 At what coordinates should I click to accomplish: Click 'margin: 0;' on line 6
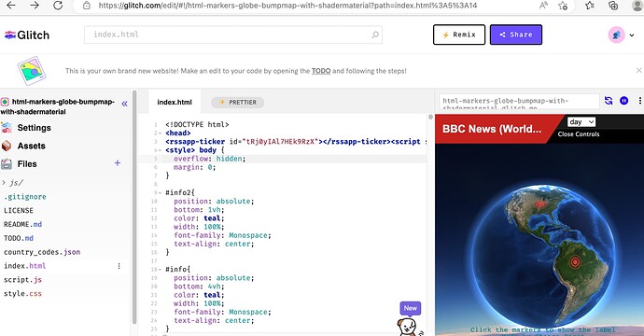tap(194, 167)
